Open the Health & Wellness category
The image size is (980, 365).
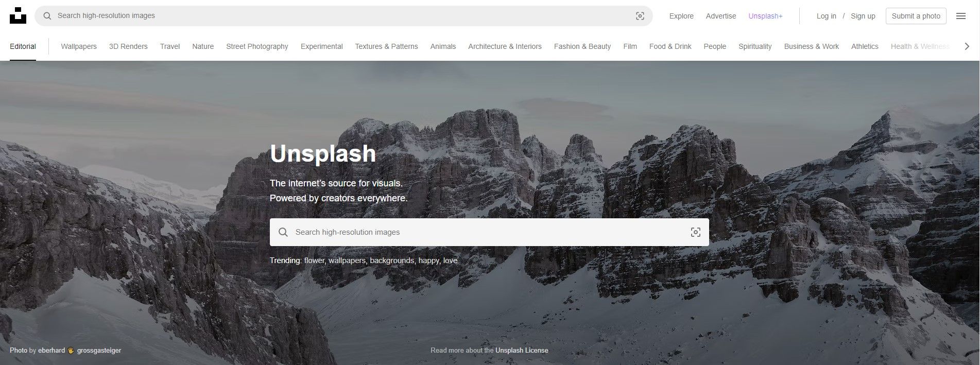(920, 46)
